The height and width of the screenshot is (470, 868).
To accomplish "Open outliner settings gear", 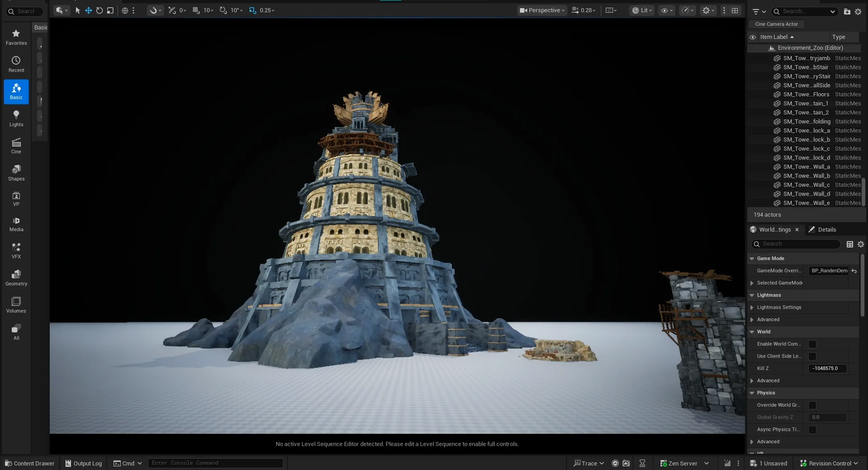I will pyautogui.click(x=858, y=12).
